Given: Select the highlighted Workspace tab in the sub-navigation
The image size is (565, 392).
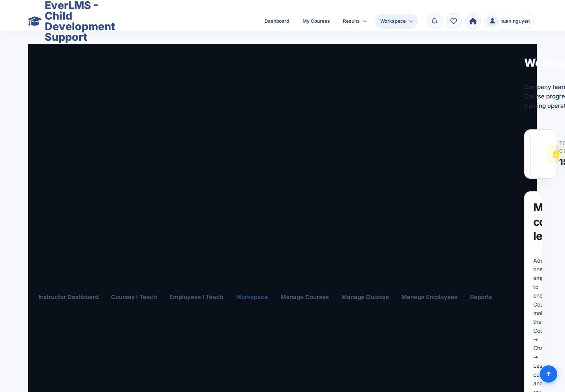Looking at the screenshot, I should tap(252, 297).
